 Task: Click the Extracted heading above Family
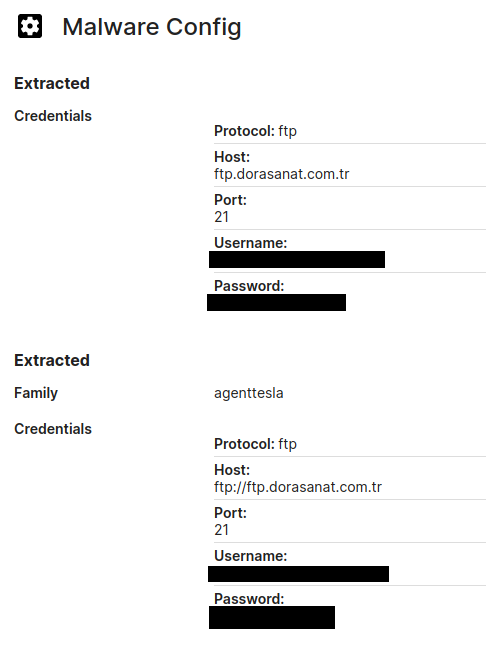[52, 360]
